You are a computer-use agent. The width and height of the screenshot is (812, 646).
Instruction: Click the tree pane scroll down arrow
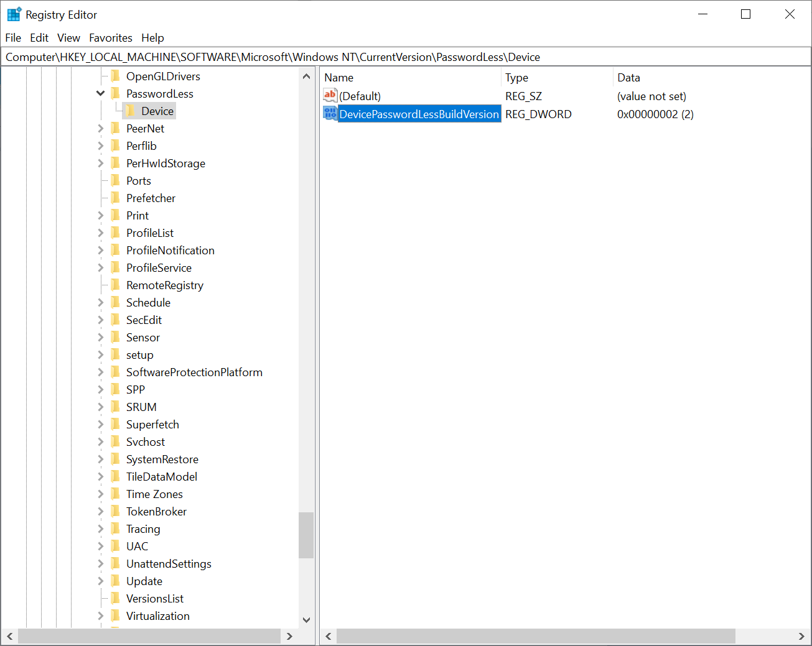click(x=306, y=620)
